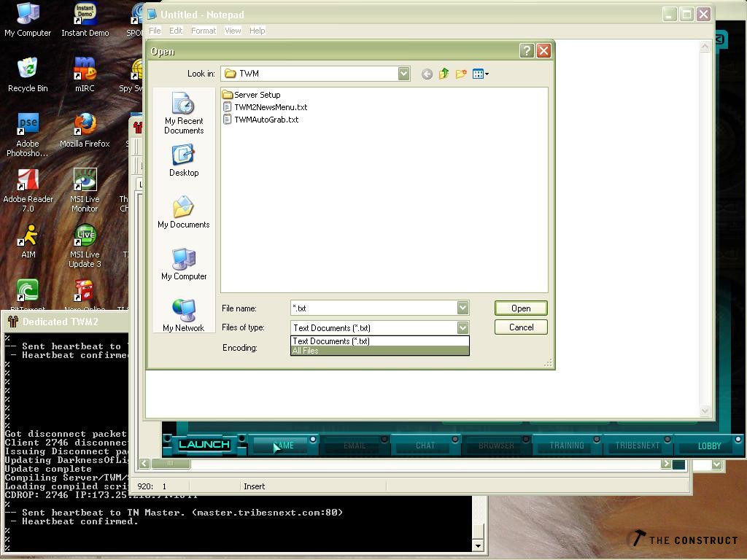Close the Open dialog with the X
The width and height of the screenshot is (747, 560).
pos(543,51)
